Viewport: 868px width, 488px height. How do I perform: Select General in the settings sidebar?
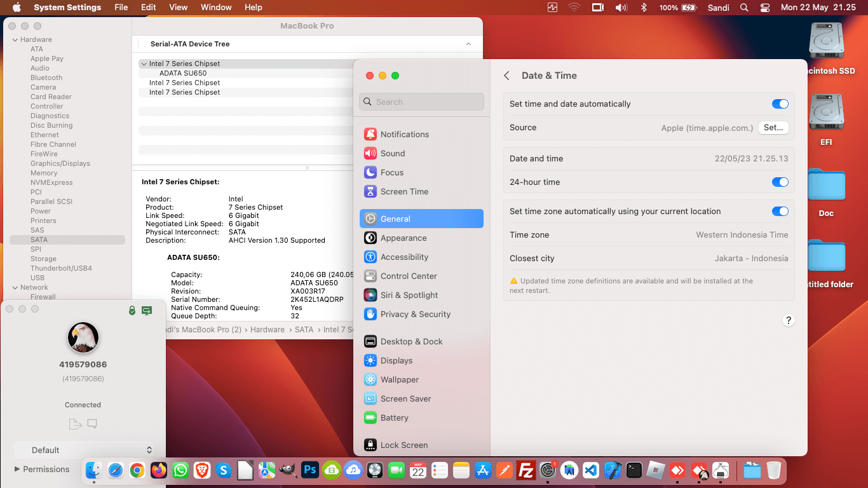coord(421,219)
